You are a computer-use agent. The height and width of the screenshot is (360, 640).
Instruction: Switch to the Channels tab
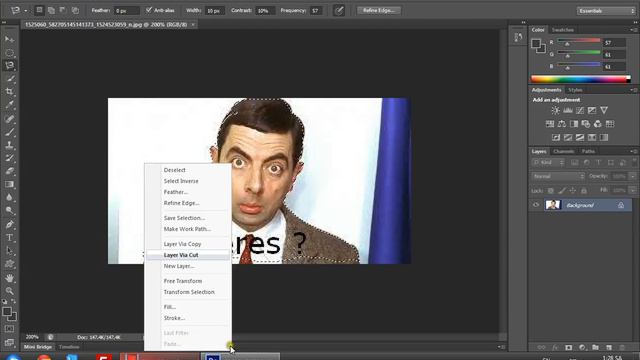point(563,151)
